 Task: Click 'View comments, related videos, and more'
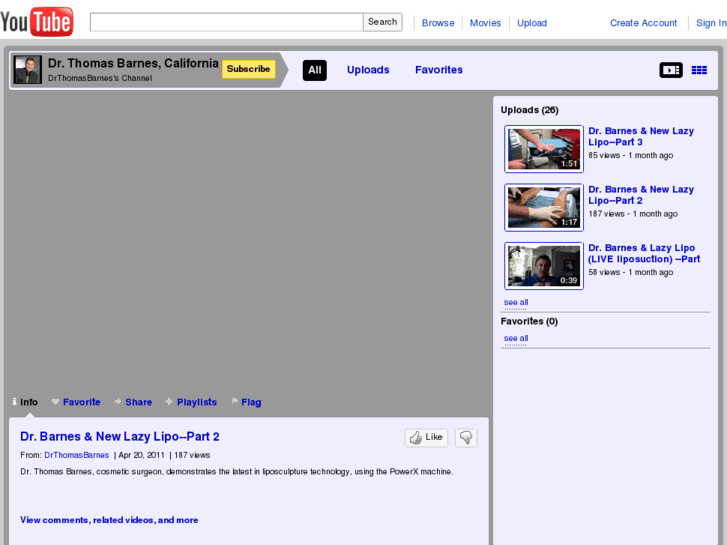109,520
